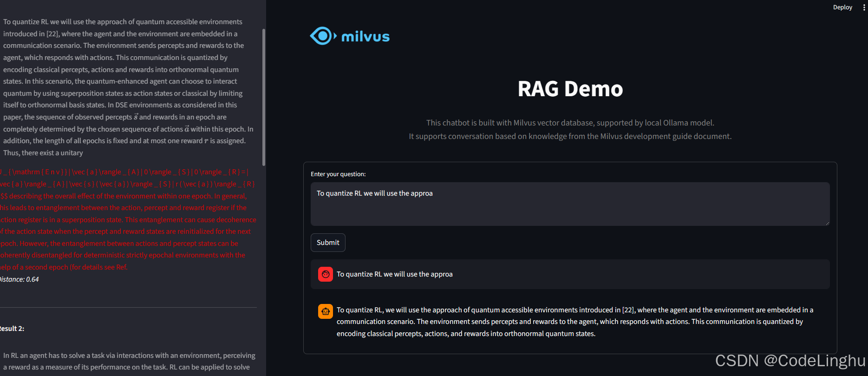Click red text 'help of a second epoch'

64,267
